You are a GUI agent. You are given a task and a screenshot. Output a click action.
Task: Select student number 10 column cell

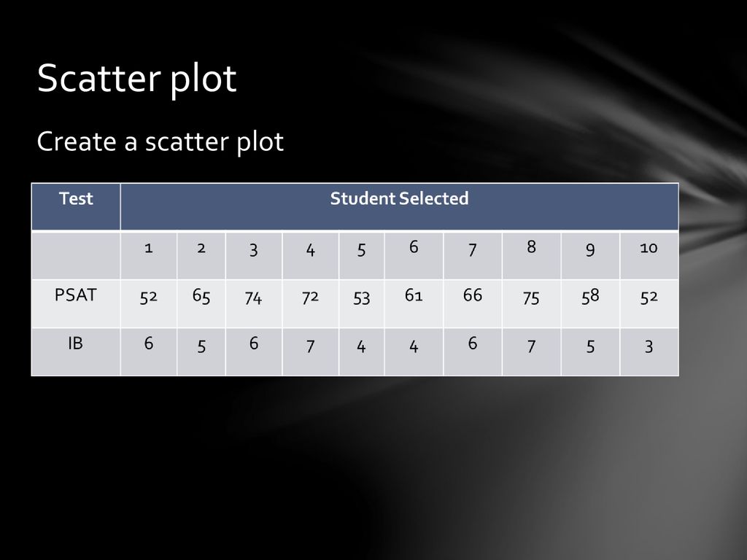pos(649,249)
